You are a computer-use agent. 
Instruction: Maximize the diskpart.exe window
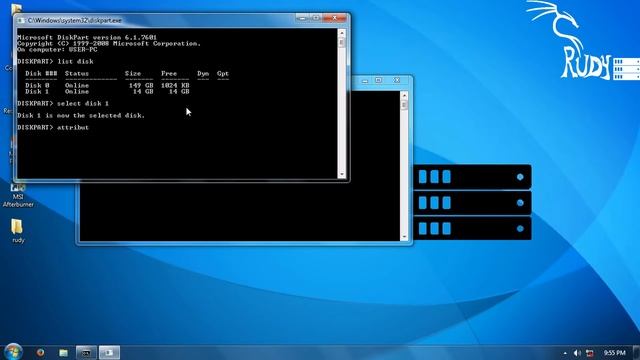click(316, 18)
